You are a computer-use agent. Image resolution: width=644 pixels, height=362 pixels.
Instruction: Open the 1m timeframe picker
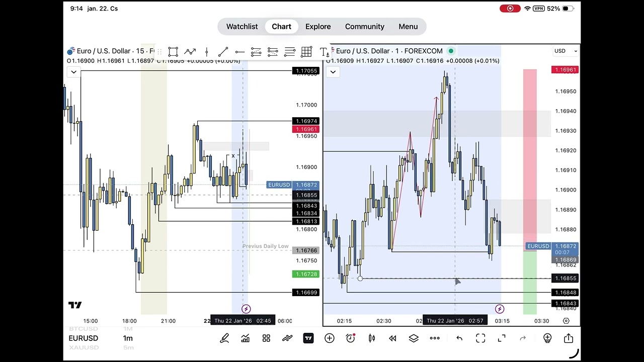point(128,338)
